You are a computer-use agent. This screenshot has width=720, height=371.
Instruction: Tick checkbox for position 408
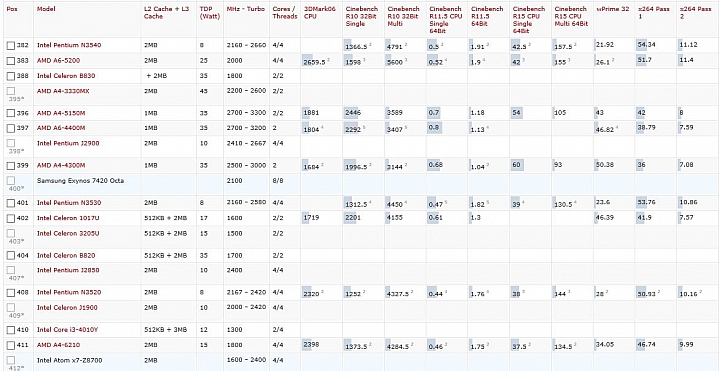coord(11,292)
